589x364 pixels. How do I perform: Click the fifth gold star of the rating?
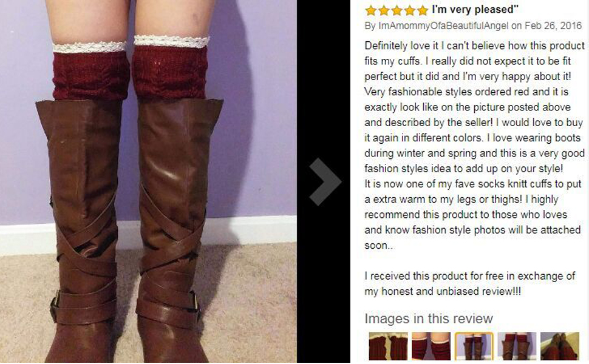[x=423, y=10]
